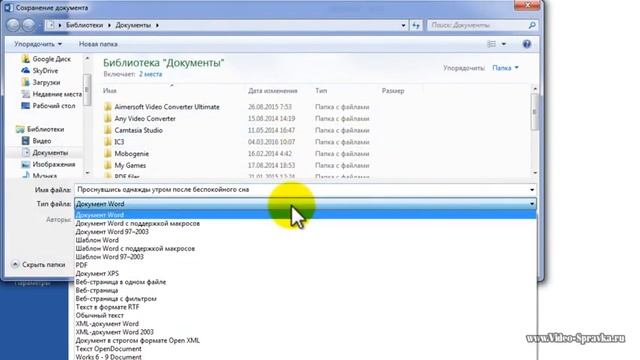Sort by the Дата изменения column header
The height and width of the screenshot is (360, 640).
[x=273, y=91]
